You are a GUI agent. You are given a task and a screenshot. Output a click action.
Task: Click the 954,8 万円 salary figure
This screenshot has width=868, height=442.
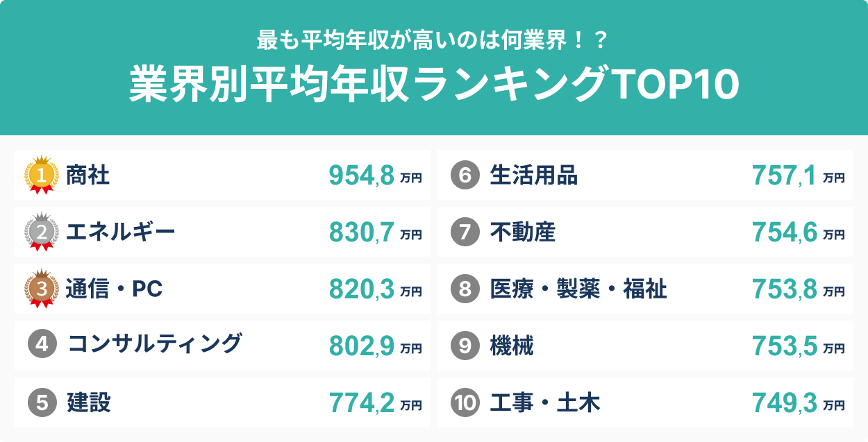tap(375, 177)
